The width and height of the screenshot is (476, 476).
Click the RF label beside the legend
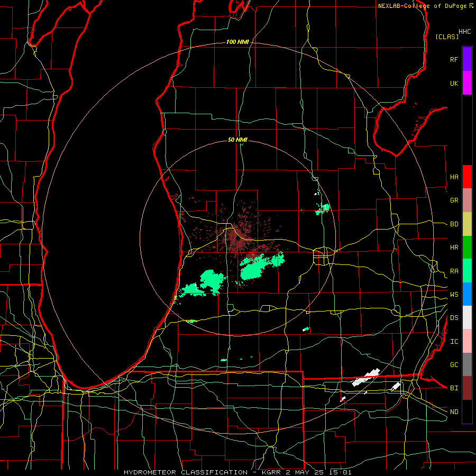coord(454,60)
